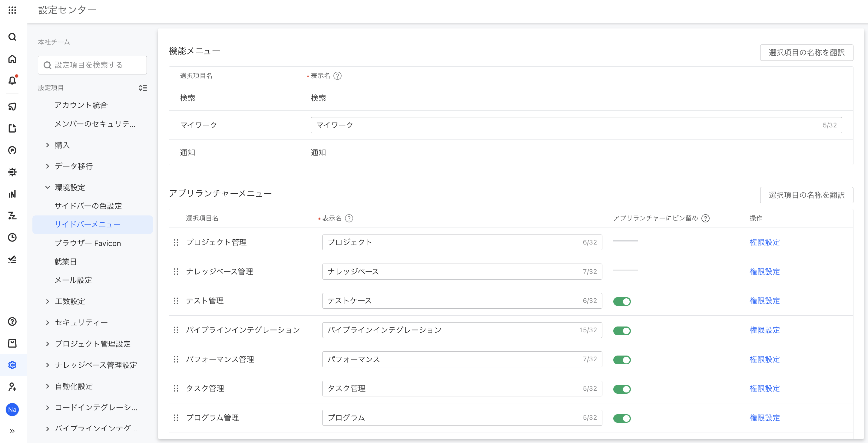Expand the 購入 tree section
868x443 pixels.
48,145
